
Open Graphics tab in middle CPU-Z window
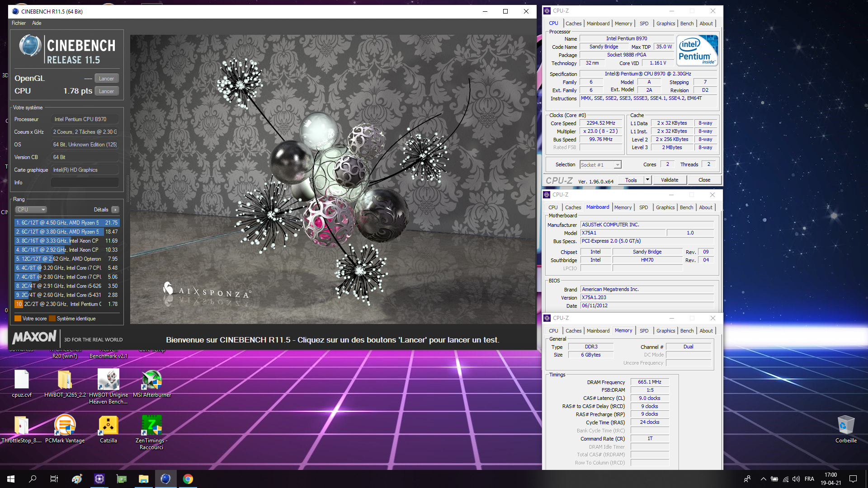tap(665, 207)
